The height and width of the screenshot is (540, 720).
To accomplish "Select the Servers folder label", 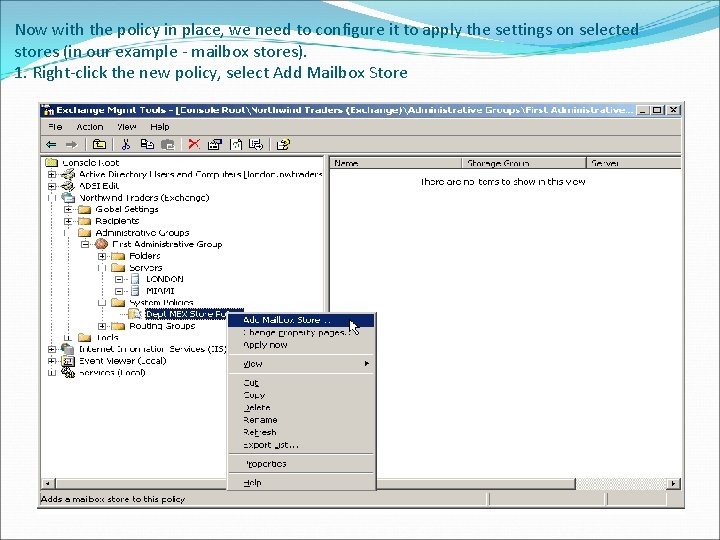I will coord(146,268).
